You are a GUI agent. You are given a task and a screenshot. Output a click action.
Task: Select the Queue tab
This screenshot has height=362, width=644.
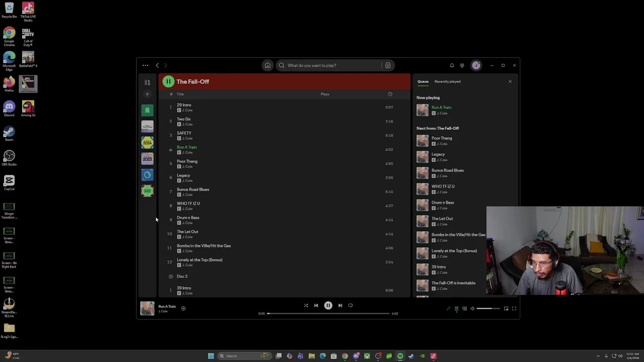423,81
